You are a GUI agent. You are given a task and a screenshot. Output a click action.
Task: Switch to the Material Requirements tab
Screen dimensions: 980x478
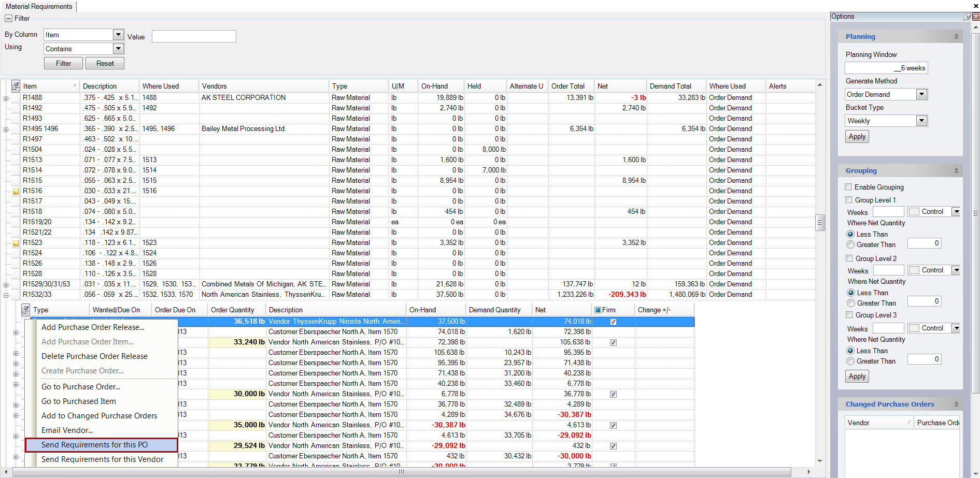[x=39, y=6]
